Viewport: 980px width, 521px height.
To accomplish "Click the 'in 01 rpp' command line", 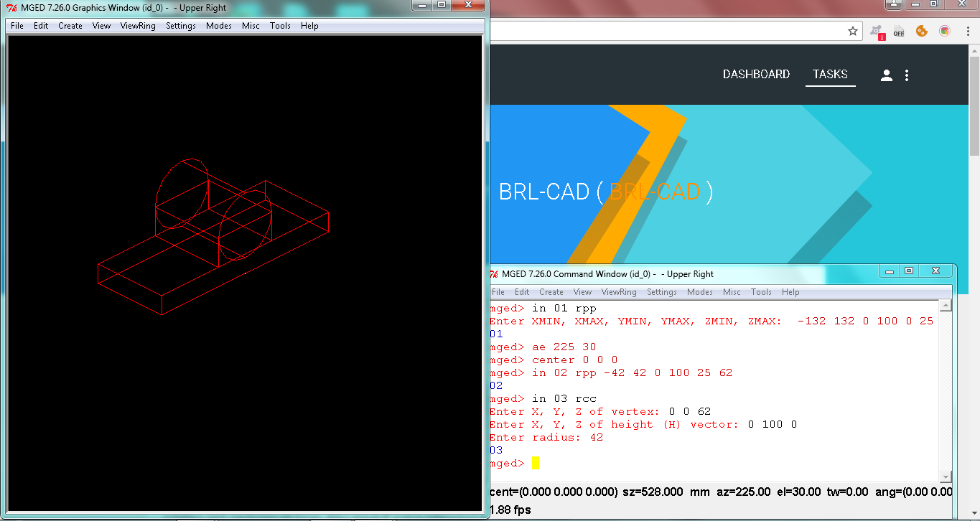I will pos(543,309).
